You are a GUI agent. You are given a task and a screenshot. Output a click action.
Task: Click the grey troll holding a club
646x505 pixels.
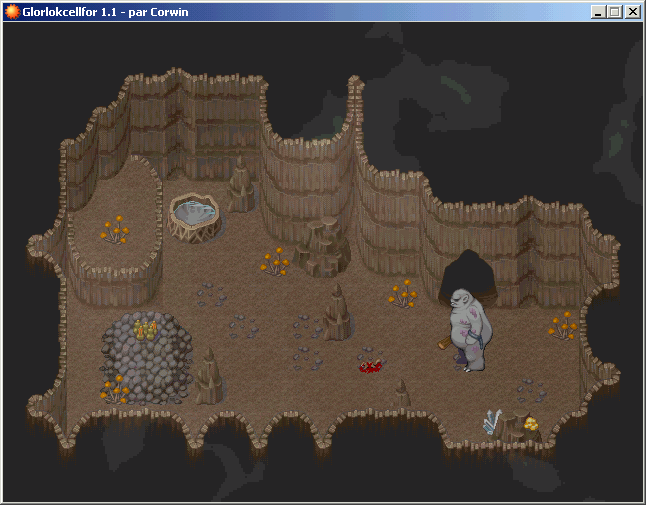click(466, 330)
